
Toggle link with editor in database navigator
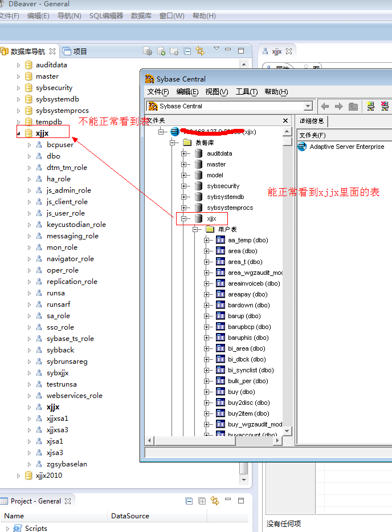200,51
